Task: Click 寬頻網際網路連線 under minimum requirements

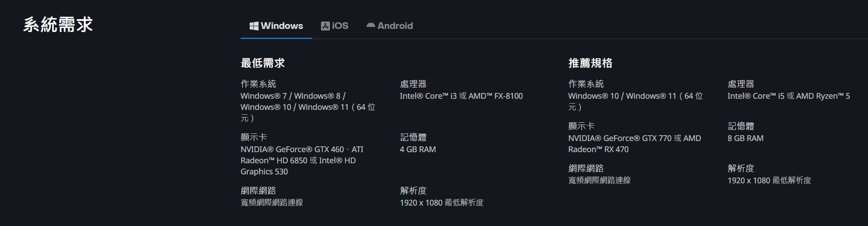Action: (272, 202)
